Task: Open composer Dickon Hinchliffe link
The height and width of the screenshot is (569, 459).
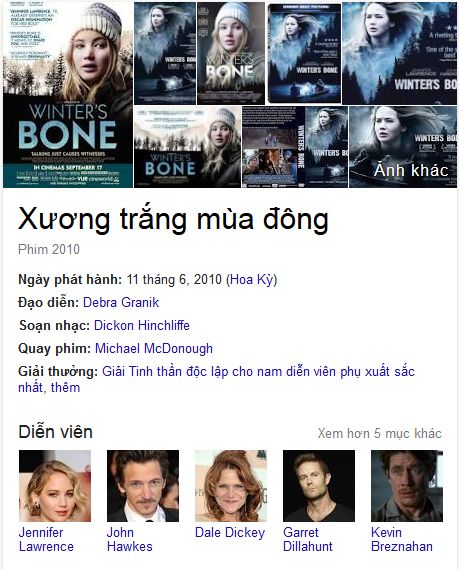Action: pos(142,325)
